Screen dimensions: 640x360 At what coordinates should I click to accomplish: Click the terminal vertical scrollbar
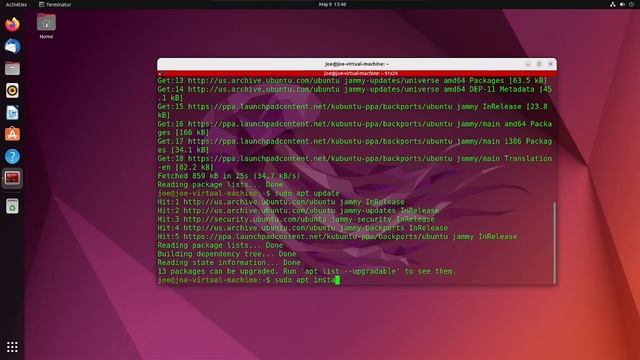[x=554, y=242]
